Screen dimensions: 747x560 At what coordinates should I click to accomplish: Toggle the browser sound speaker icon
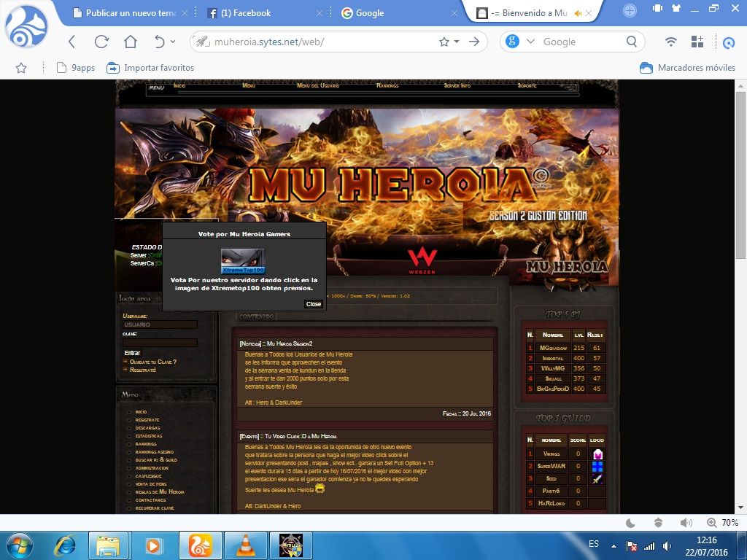(x=686, y=523)
